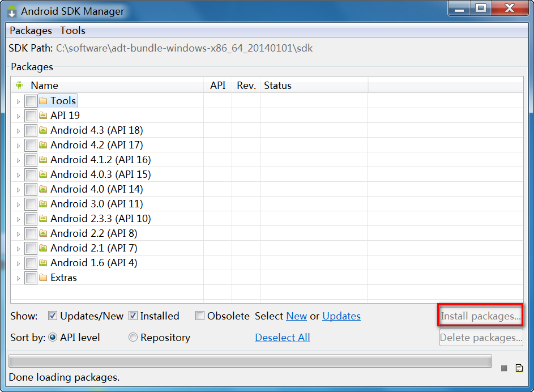Click the Deselect All link
Image resolution: width=534 pixels, height=392 pixels.
coord(283,338)
